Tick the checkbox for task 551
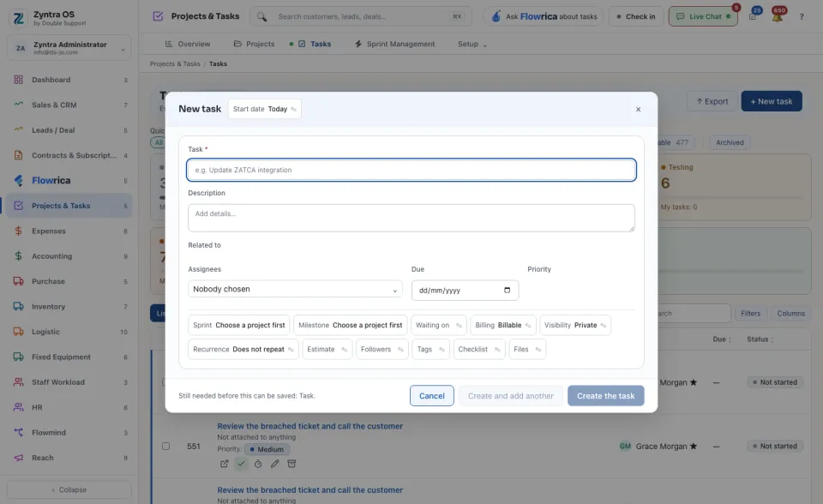Screen dimensions: 823x504 coord(165,446)
